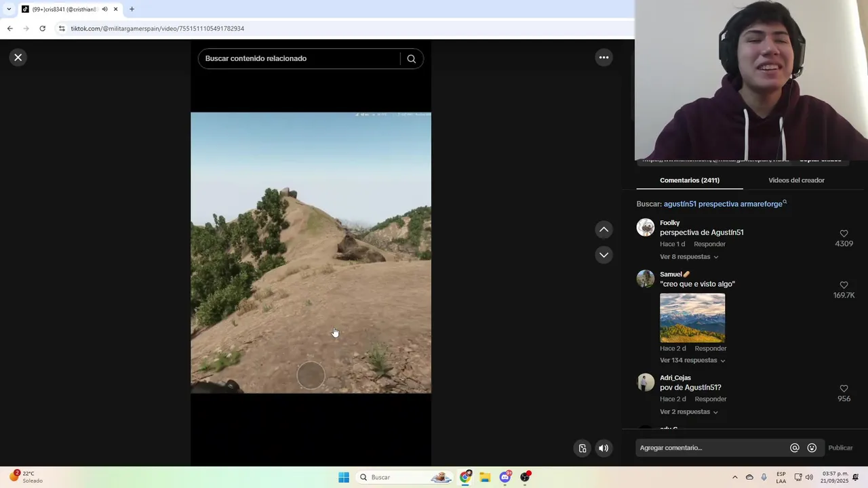Open the tab search dropdown arrow
The height and width of the screenshot is (488, 868).
click(x=9, y=9)
